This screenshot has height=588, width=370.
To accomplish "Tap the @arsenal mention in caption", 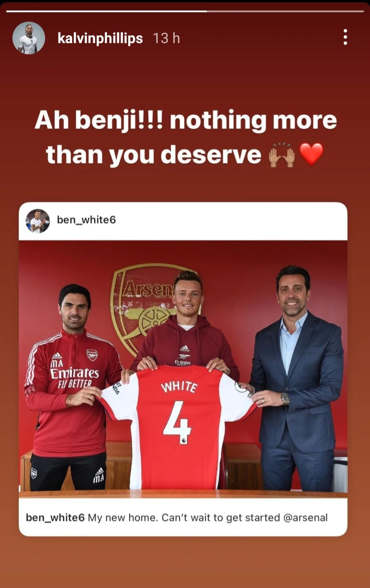I will click(x=306, y=517).
